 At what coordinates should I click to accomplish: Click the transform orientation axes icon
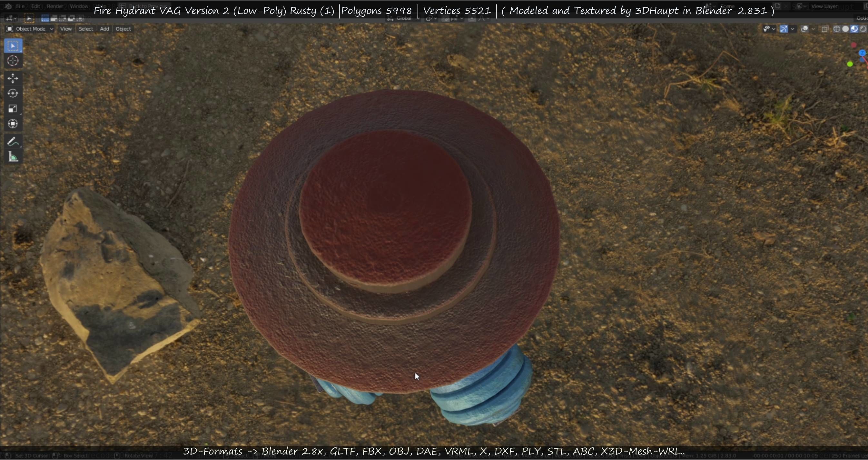coord(390,18)
